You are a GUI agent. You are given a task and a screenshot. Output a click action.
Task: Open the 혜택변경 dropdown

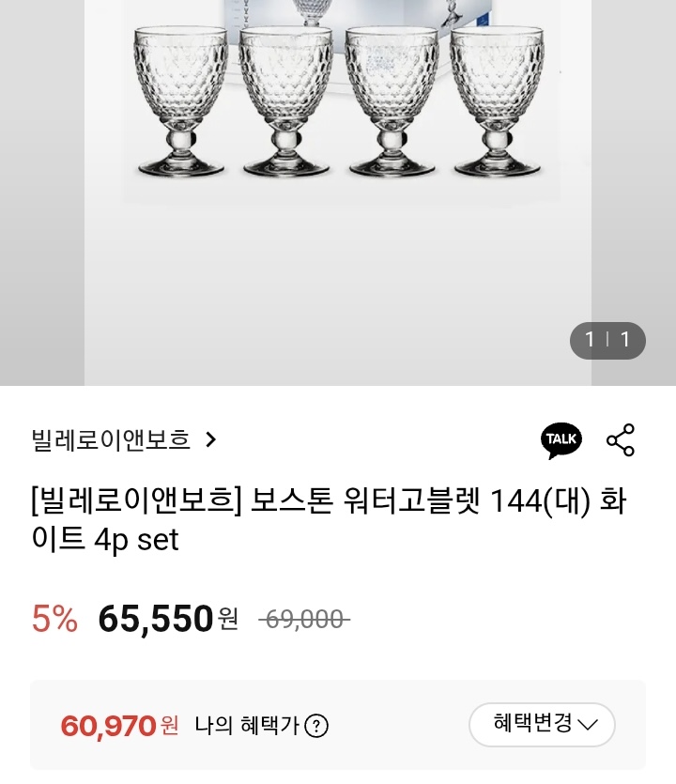[542, 724]
